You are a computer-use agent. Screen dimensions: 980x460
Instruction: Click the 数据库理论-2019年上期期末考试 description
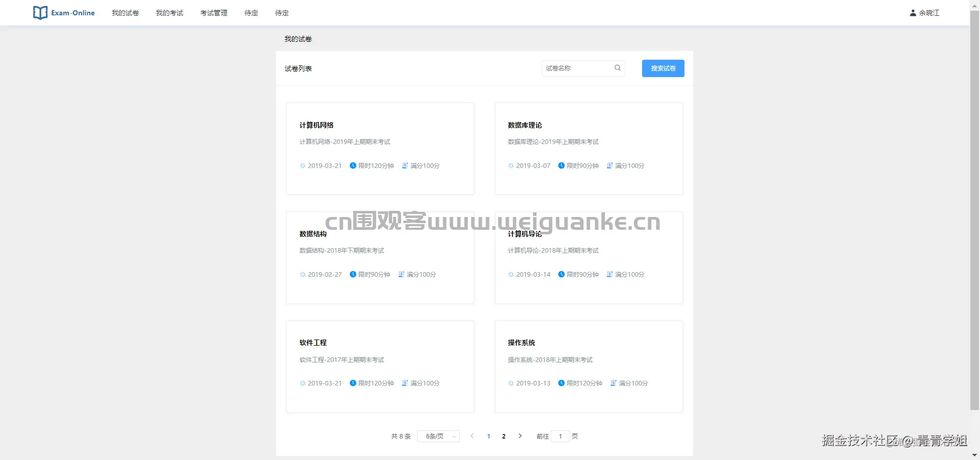[x=553, y=142]
